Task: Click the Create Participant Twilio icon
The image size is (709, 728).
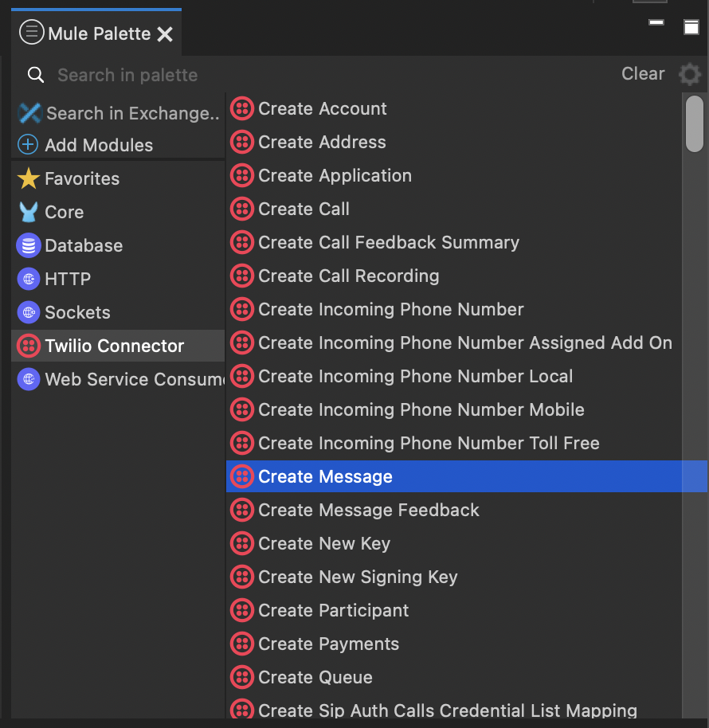Action: 242,610
